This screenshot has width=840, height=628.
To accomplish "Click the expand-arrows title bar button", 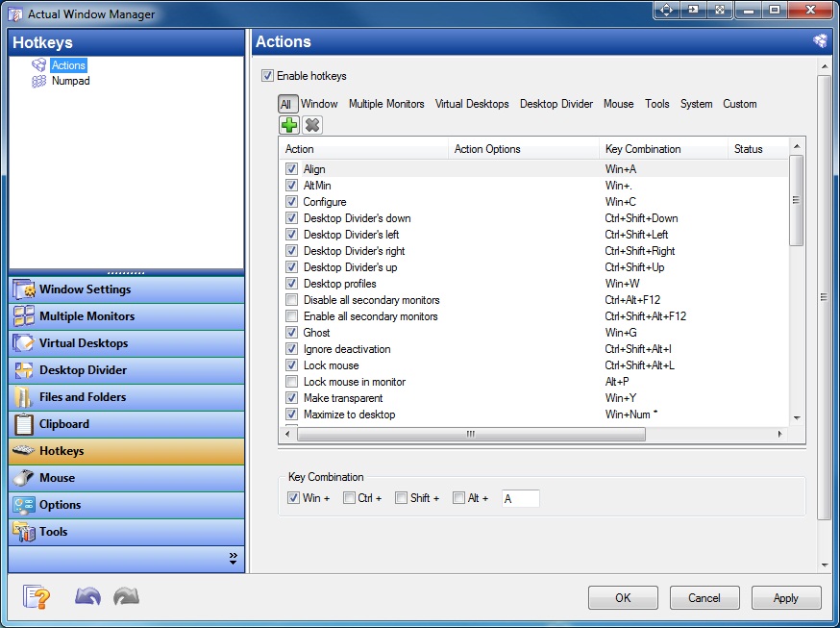I will (720, 11).
